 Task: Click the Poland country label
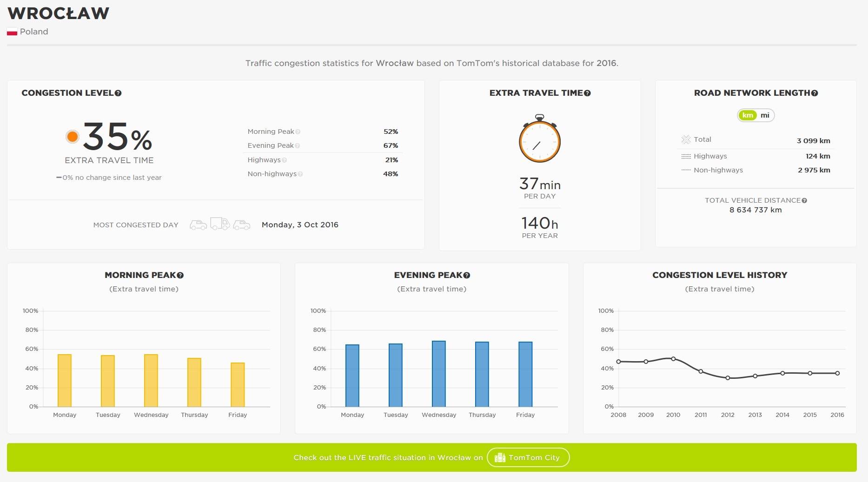34,32
